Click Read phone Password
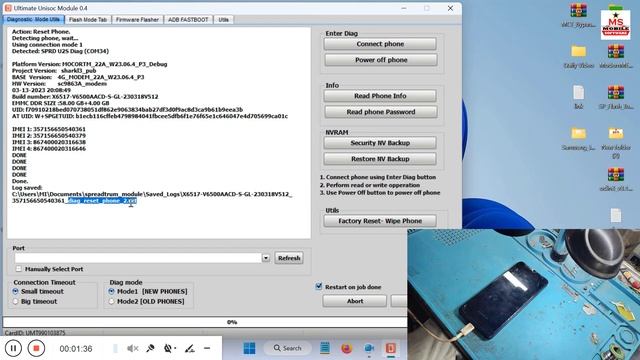 point(381,112)
